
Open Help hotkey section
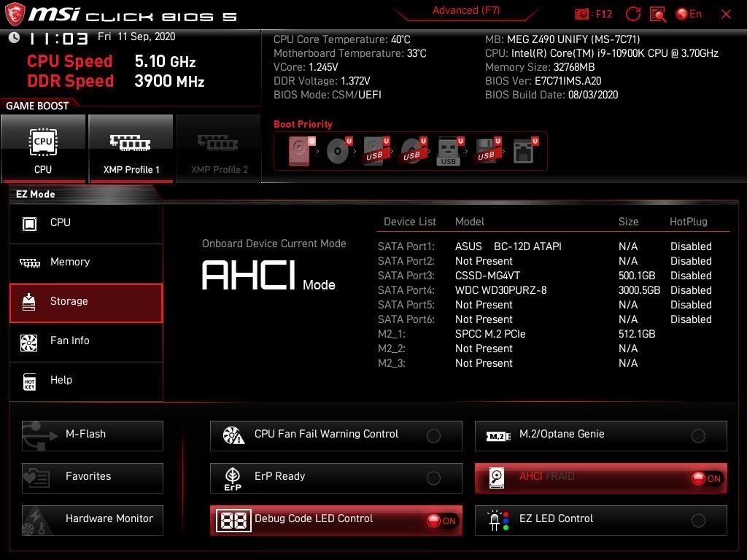pyautogui.click(x=86, y=381)
